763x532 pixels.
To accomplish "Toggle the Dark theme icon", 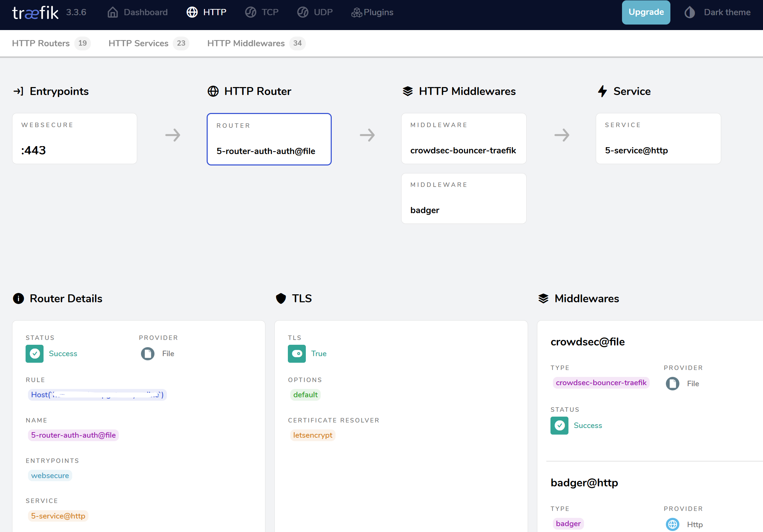I will tap(690, 12).
